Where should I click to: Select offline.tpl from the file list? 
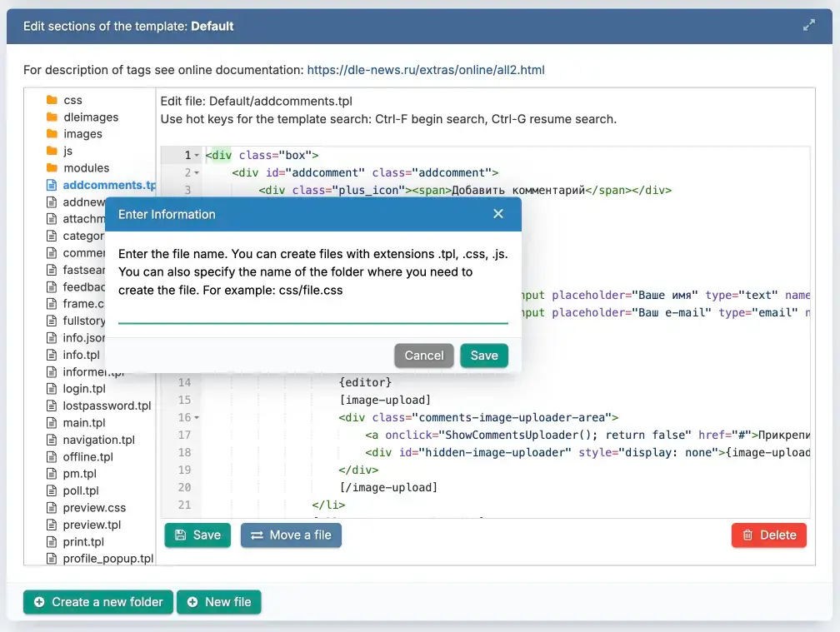point(87,457)
